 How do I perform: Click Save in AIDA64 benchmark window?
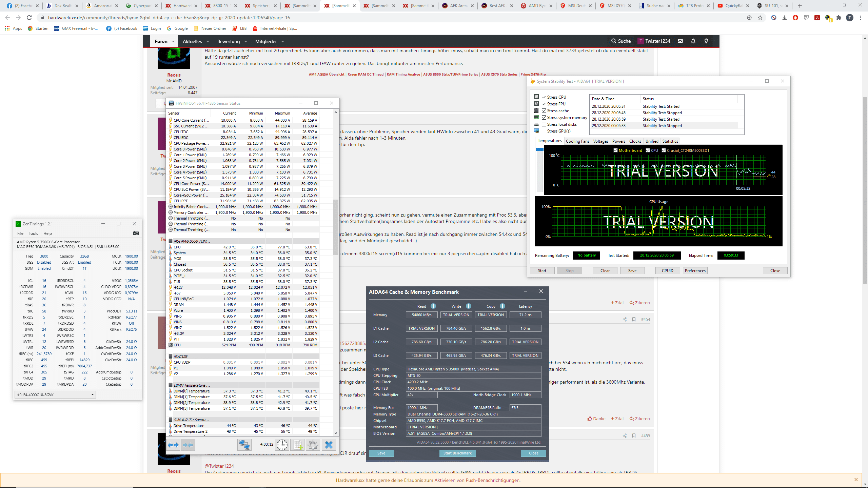tap(381, 453)
